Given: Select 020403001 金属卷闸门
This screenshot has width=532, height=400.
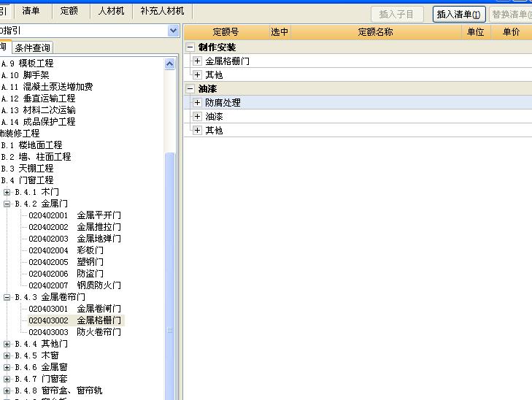Looking at the screenshot, I should point(74,309).
